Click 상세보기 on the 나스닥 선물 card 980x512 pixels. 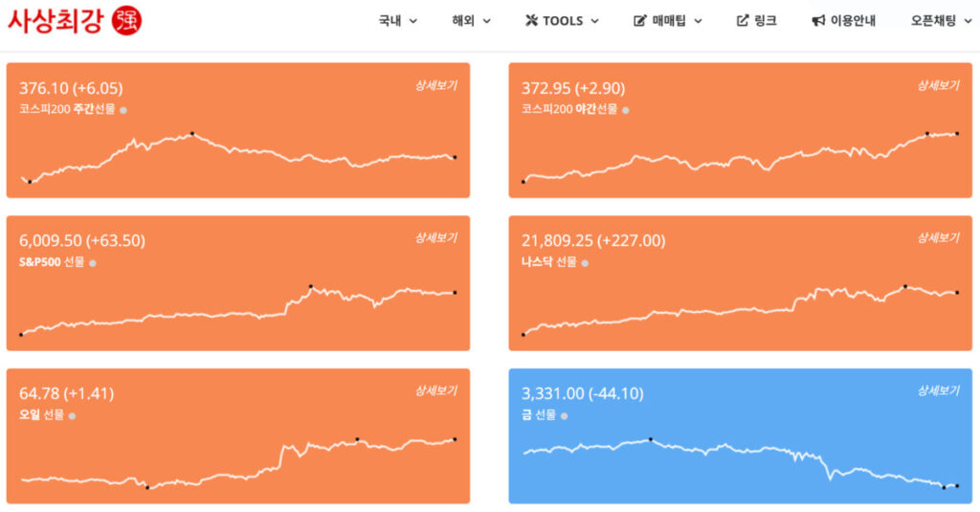click(938, 238)
